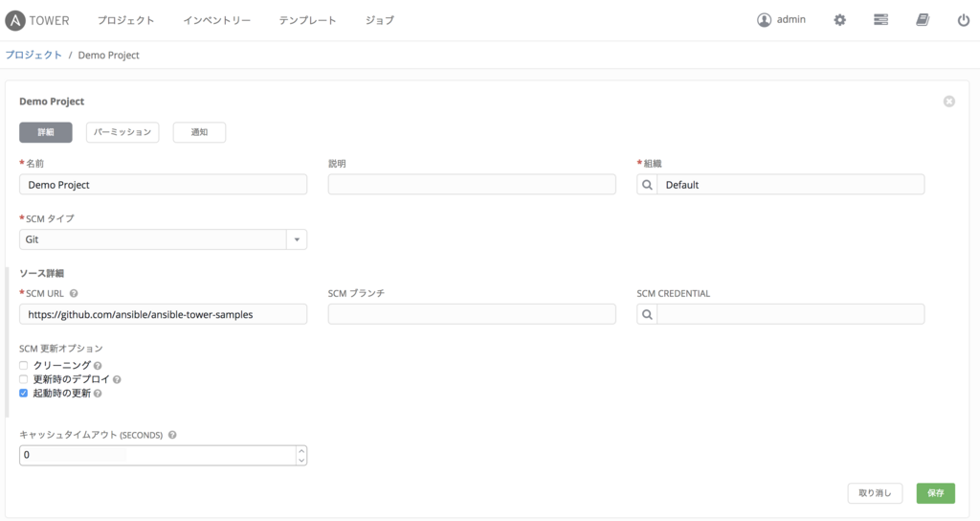
Task: Focus the empty 説明 input field
Action: [x=472, y=185]
